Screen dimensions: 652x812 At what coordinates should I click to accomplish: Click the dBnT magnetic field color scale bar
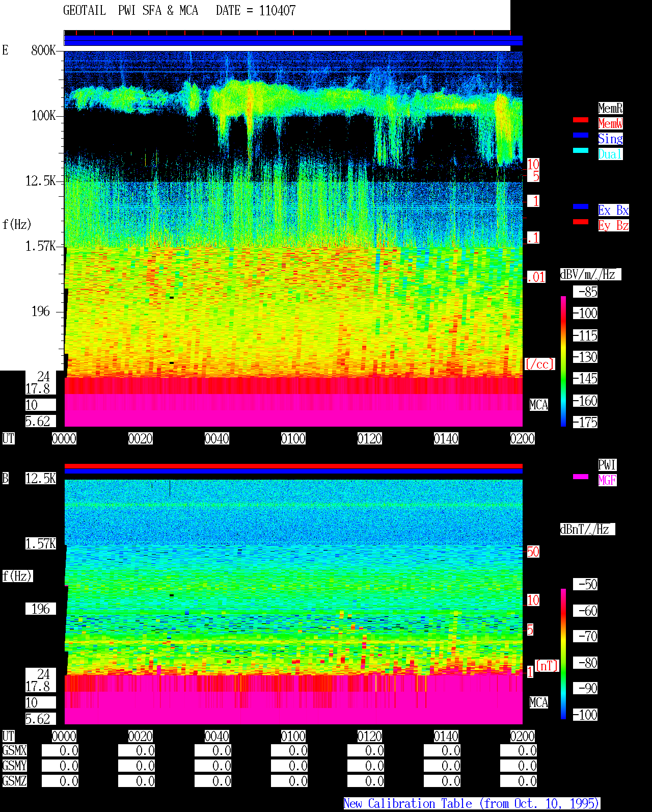pyautogui.click(x=563, y=654)
